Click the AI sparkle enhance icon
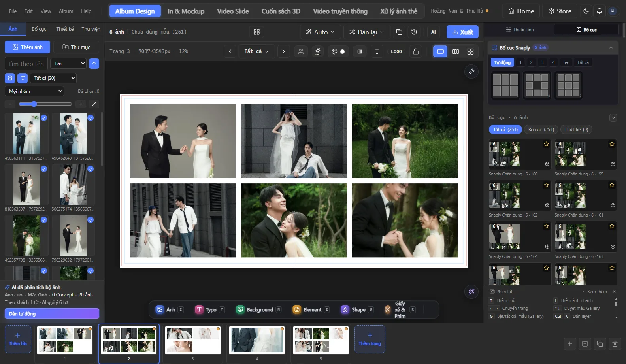 pos(318,51)
